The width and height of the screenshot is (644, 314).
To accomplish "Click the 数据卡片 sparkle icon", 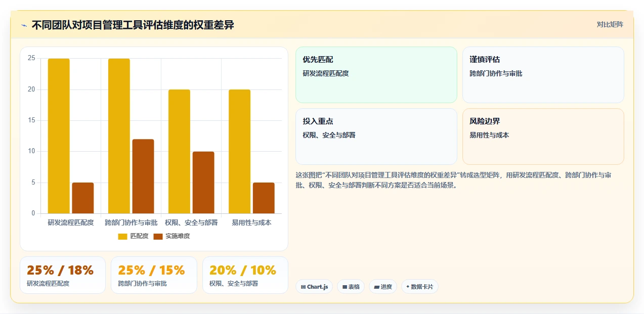I will coord(408,287).
